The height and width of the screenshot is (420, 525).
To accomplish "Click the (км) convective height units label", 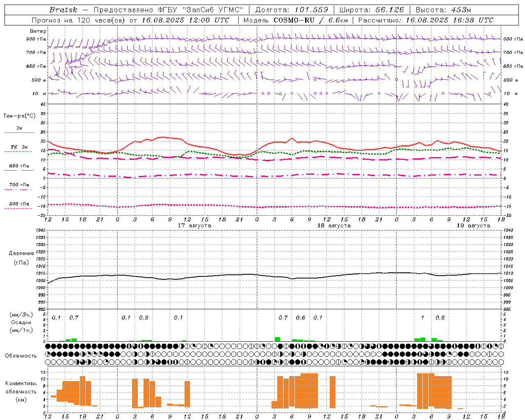I will pyautogui.click(x=21, y=399).
